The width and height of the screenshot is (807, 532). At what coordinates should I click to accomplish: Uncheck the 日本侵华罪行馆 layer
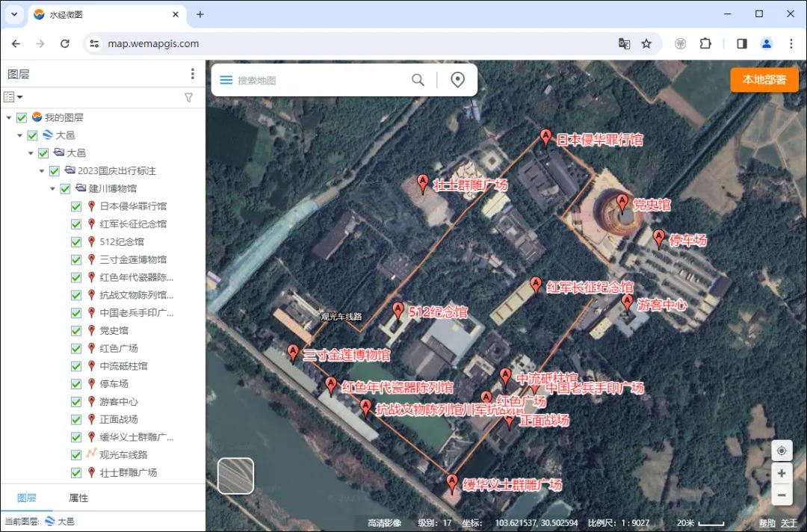pos(76,206)
